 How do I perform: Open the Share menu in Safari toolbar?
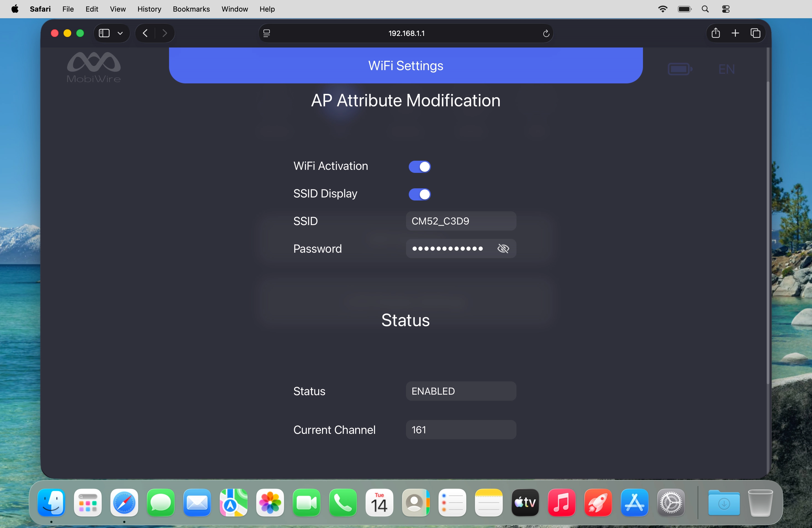pyautogui.click(x=715, y=33)
